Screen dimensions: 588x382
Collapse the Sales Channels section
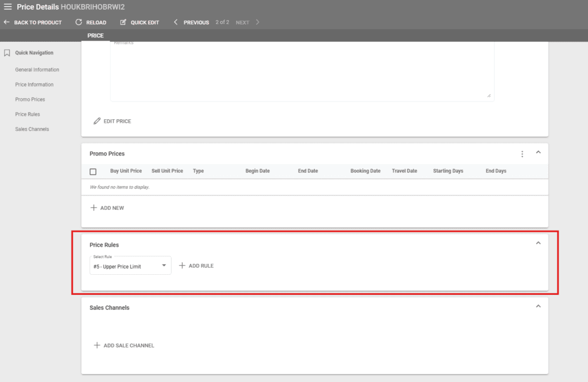point(538,306)
